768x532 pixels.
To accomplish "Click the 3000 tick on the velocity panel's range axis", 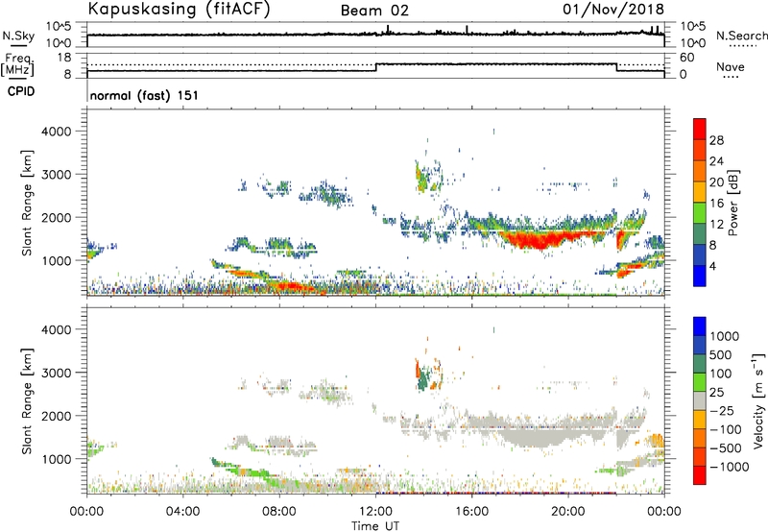I will coord(57,373).
